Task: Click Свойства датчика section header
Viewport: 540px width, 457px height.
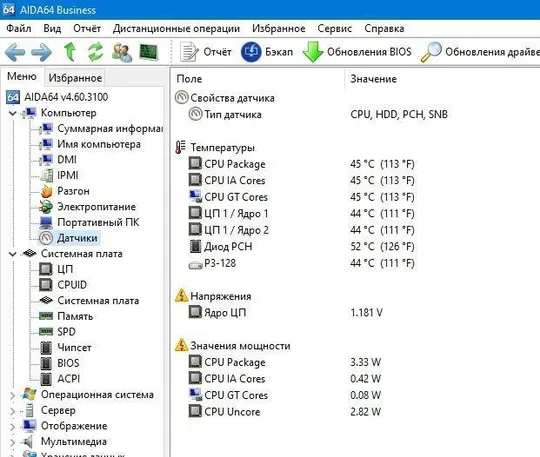Action: [x=225, y=98]
